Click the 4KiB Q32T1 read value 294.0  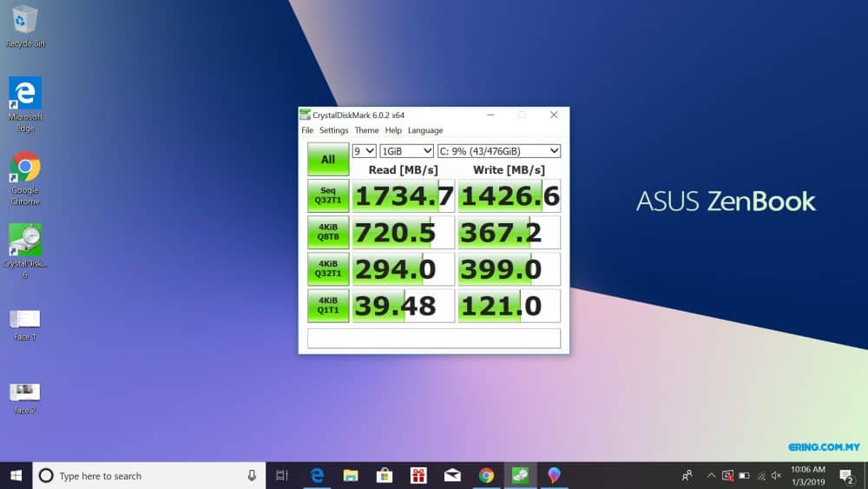[403, 269]
